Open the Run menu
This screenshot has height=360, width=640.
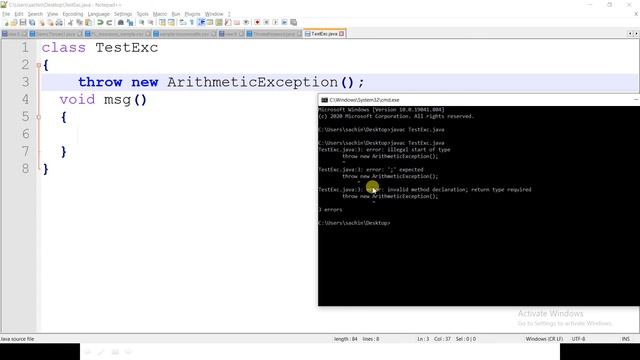point(176,14)
